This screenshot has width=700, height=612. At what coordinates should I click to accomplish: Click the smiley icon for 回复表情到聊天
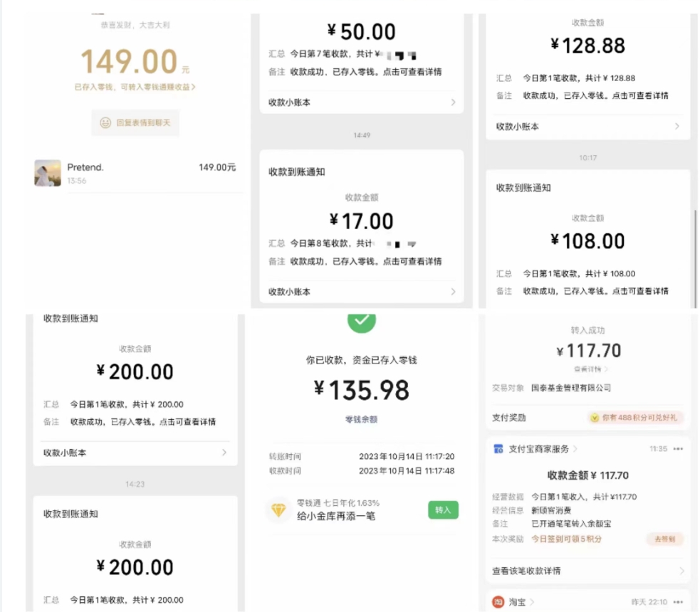pyautogui.click(x=105, y=123)
